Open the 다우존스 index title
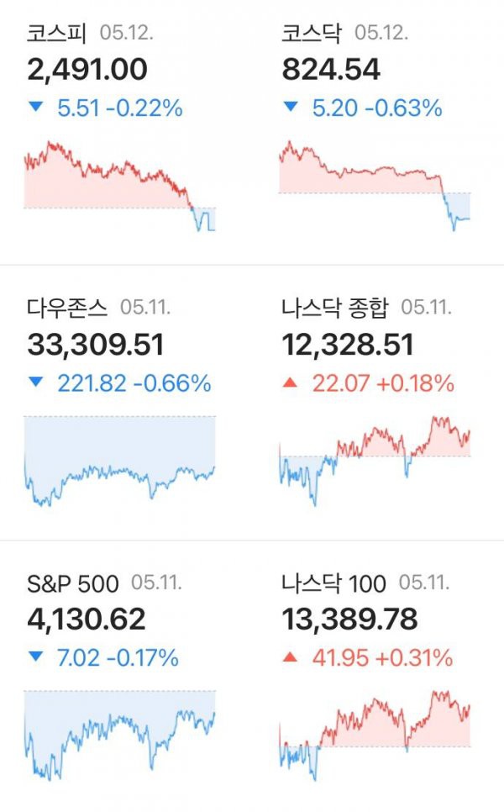 coord(67,308)
